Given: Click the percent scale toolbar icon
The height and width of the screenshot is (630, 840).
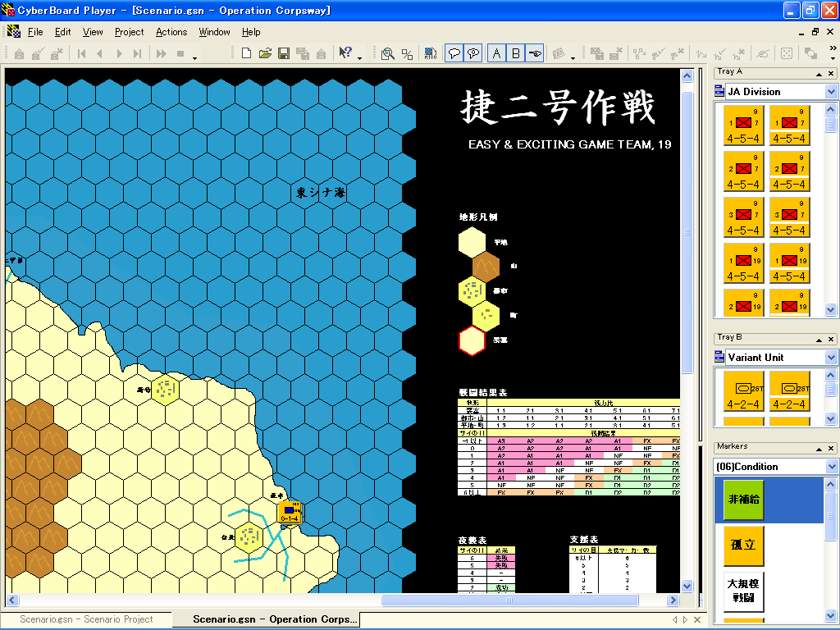Looking at the screenshot, I should point(407,53).
